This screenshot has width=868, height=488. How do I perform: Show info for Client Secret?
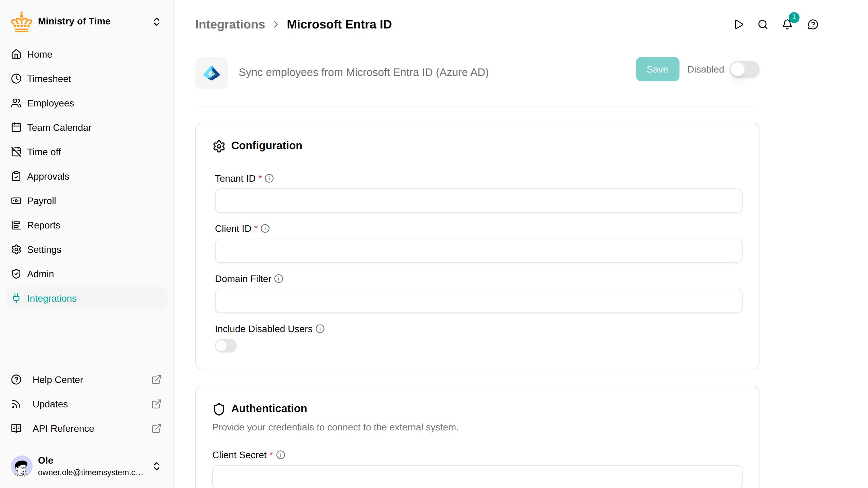point(281,455)
